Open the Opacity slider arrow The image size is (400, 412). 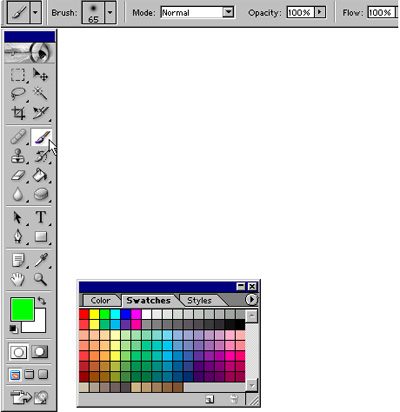[x=320, y=13]
